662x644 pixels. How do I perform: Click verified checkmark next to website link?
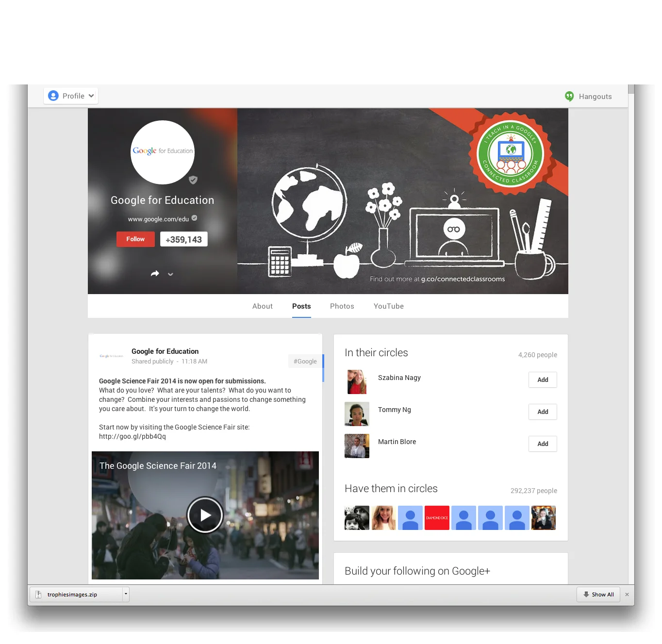195,218
